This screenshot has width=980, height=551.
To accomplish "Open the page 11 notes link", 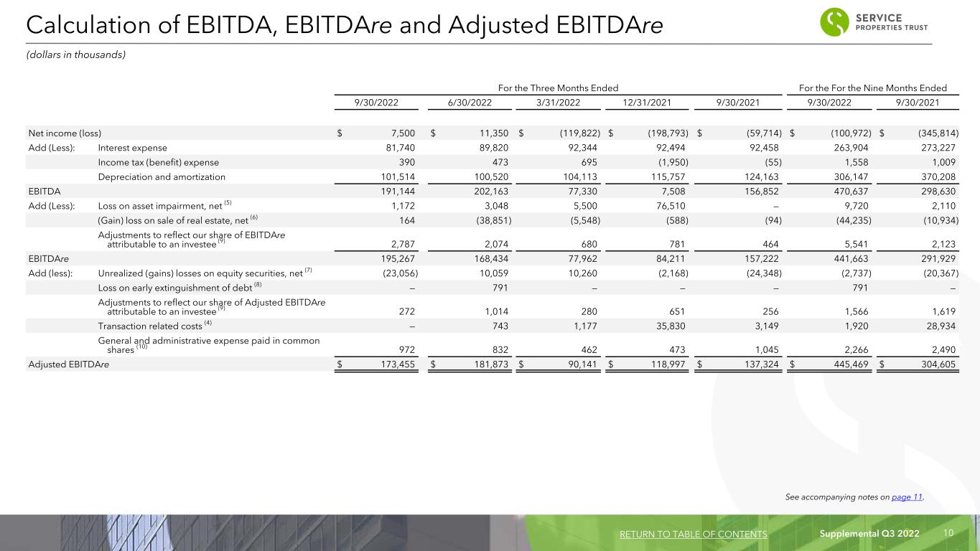I will pos(907,496).
